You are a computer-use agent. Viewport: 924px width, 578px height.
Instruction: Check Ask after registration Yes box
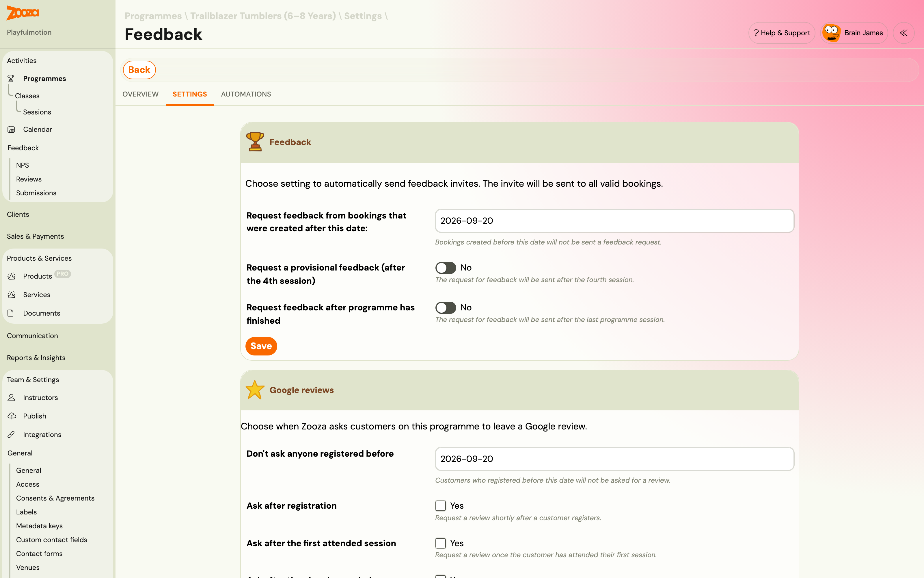[x=440, y=506]
